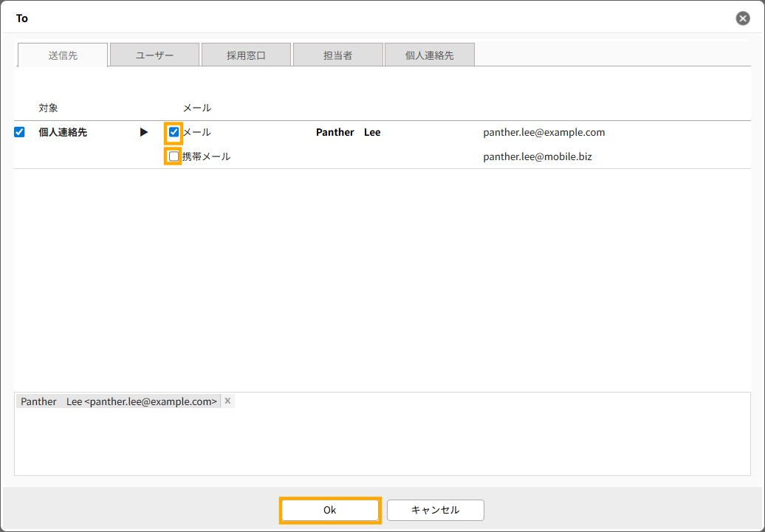Uncheck the メール address checkbox
Image resolution: width=765 pixels, height=532 pixels.
[x=174, y=132]
